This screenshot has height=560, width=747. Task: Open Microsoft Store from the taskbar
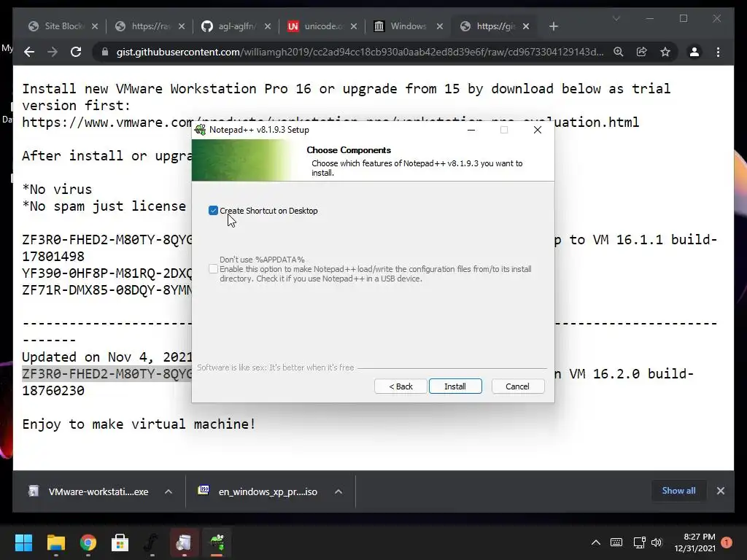tap(120, 542)
